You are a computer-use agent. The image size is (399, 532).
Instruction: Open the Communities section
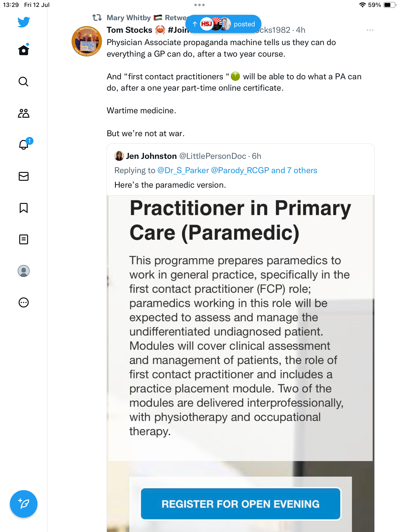pyautogui.click(x=24, y=113)
